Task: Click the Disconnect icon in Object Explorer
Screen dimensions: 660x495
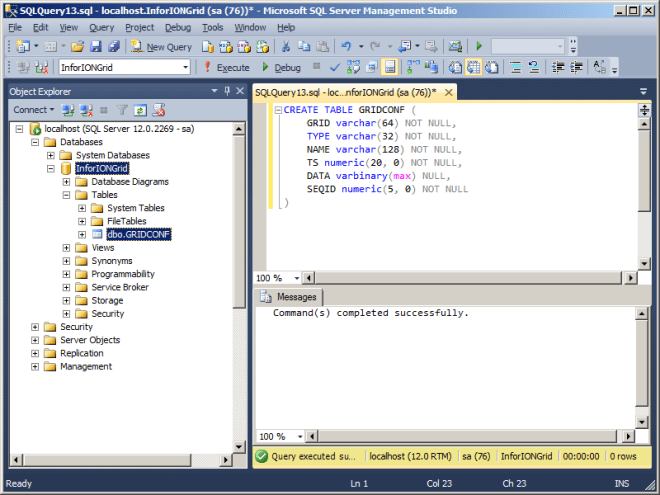Action: point(85,110)
